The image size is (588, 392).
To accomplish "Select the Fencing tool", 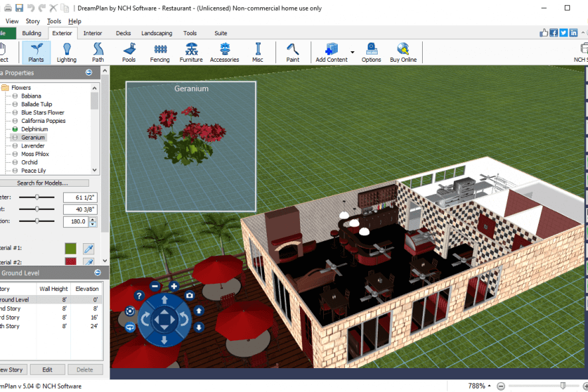I will tap(160, 52).
